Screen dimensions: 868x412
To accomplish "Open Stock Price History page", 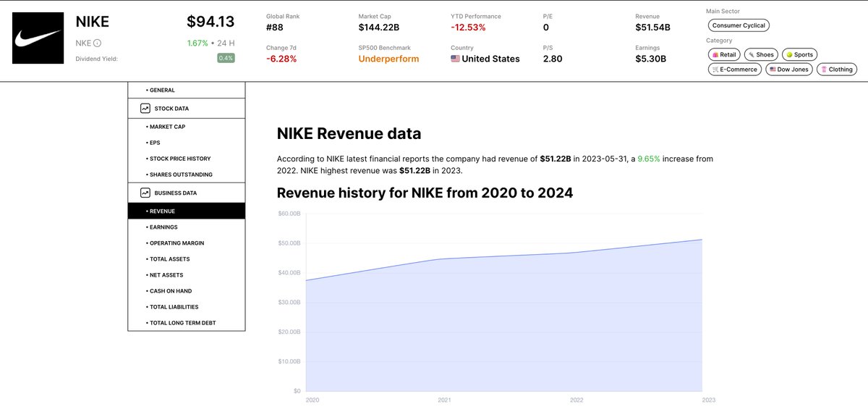I will pyautogui.click(x=187, y=159).
